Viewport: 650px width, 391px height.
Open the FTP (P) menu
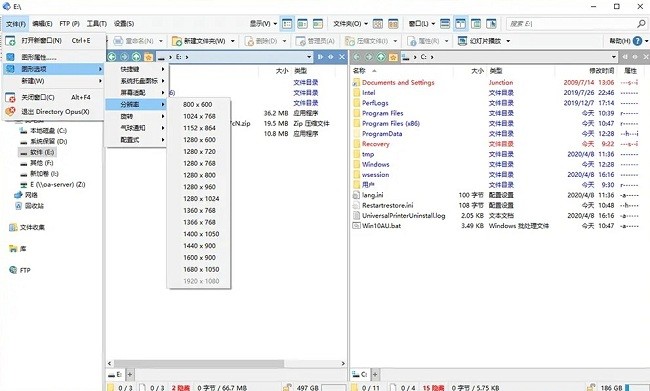(69, 24)
